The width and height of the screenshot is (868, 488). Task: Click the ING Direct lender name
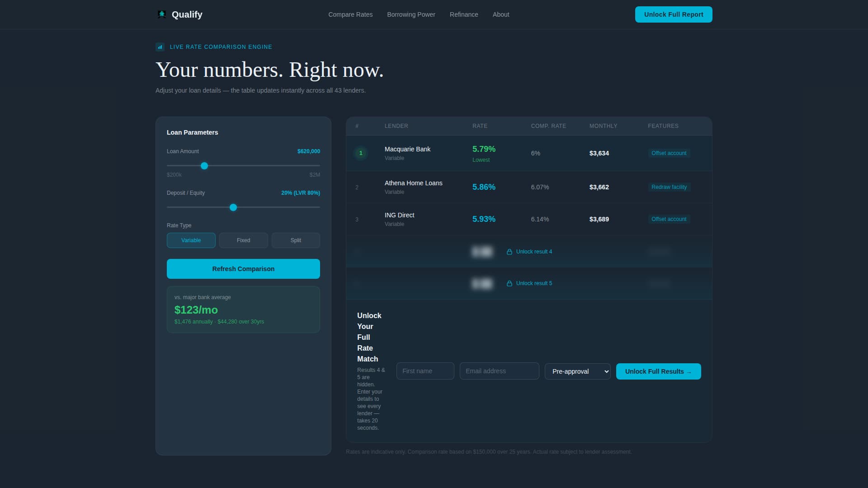click(x=399, y=215)
